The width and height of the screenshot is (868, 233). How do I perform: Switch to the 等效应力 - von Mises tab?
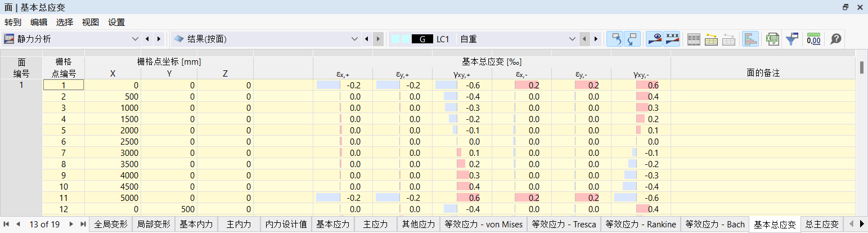pos(483,224)
